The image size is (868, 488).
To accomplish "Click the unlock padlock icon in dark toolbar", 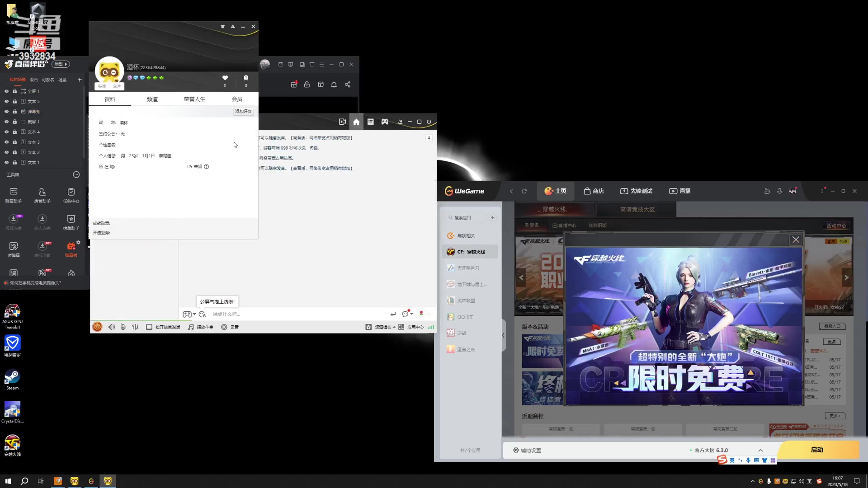I will (x=307, y=84).
